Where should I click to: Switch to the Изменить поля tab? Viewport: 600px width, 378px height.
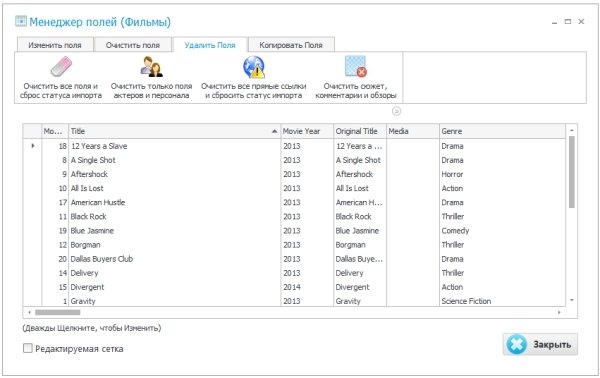click(55, 45)
